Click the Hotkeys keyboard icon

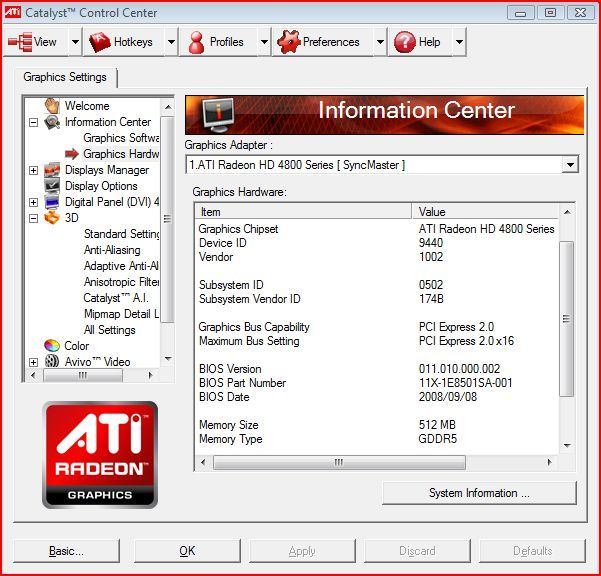100,42
